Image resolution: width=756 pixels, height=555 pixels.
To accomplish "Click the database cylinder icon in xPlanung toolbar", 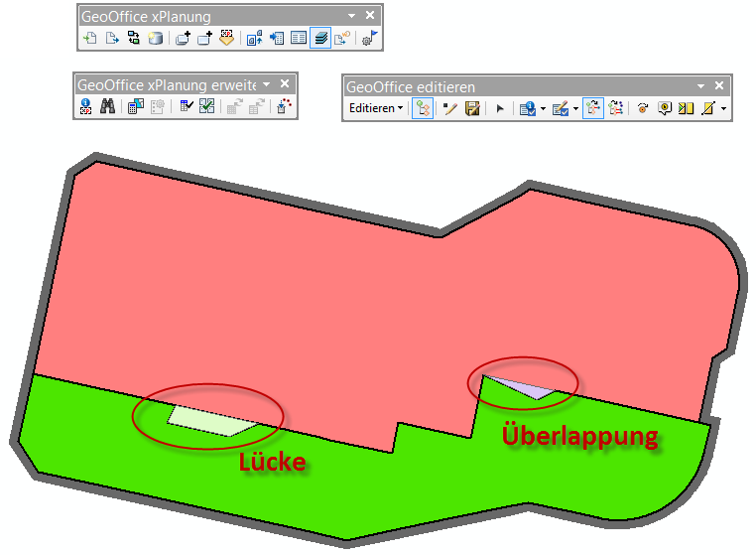I will tap(155, 39).
